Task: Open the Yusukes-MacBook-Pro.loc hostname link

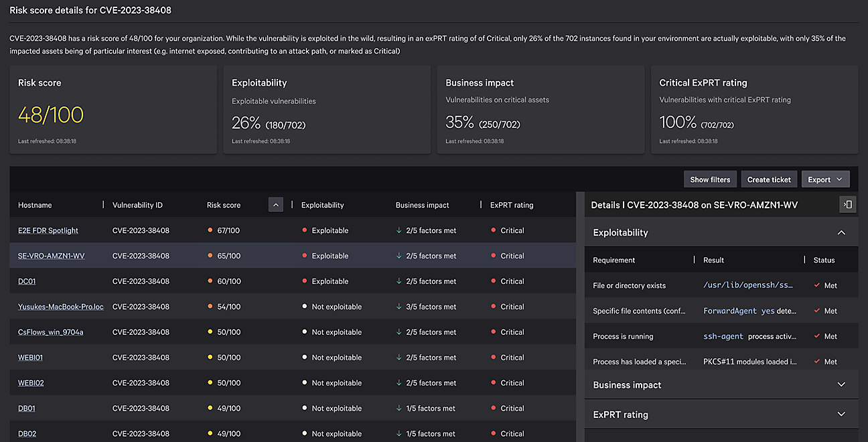Action: pos(61,307)
